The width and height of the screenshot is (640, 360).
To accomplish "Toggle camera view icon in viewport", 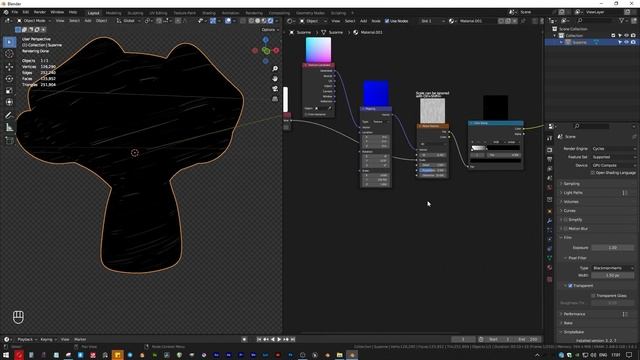I will [275, 89].
